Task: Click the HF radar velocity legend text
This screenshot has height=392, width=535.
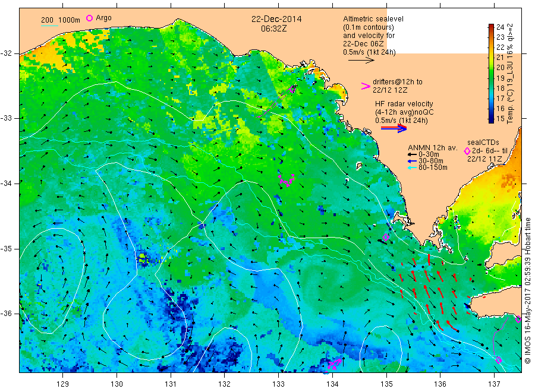Action: click(404, 103)
